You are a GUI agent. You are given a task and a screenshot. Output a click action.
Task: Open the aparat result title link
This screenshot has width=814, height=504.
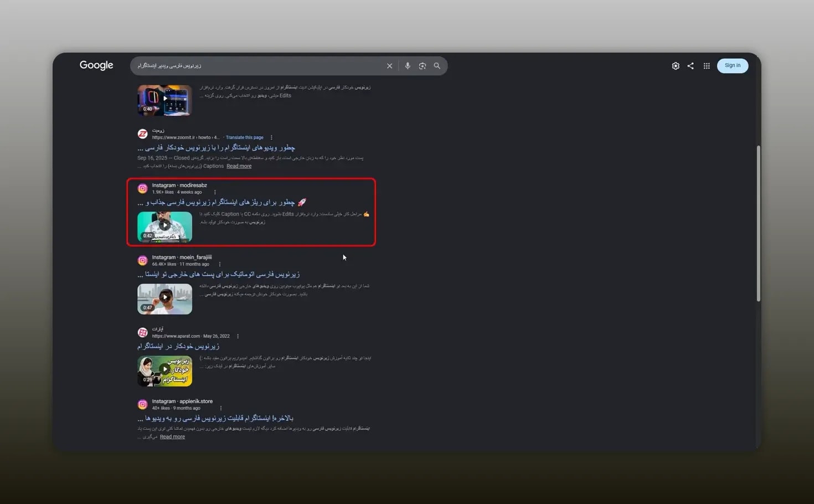point(178,346)
